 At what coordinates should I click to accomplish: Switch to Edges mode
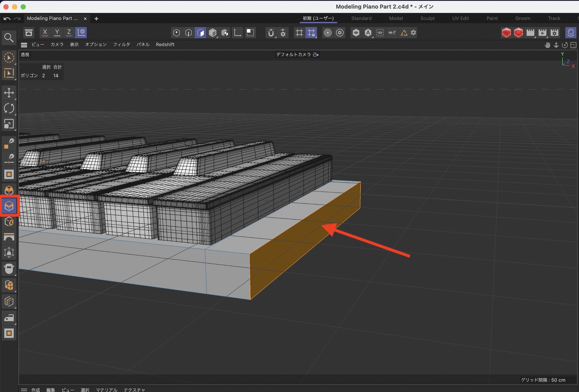pyautogui.click(x=188, y=33)
